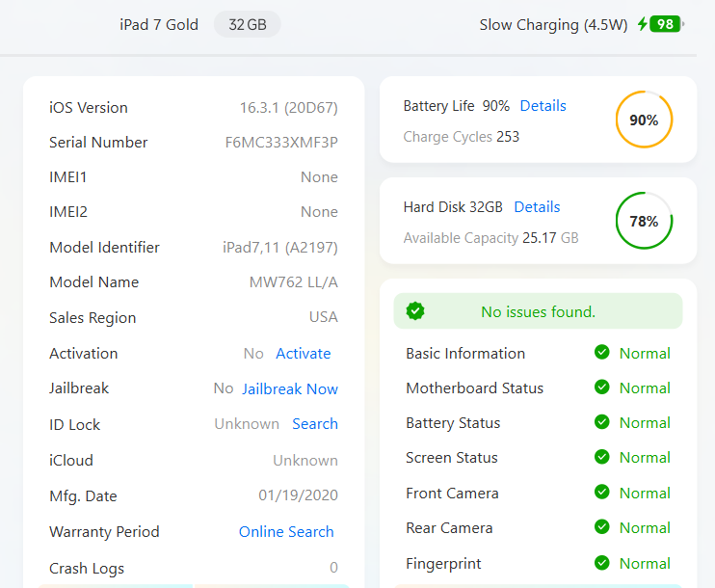Click the Rear Camera Normal label
This screenshot has height=588, width=715.
click(x=645, y=528)
